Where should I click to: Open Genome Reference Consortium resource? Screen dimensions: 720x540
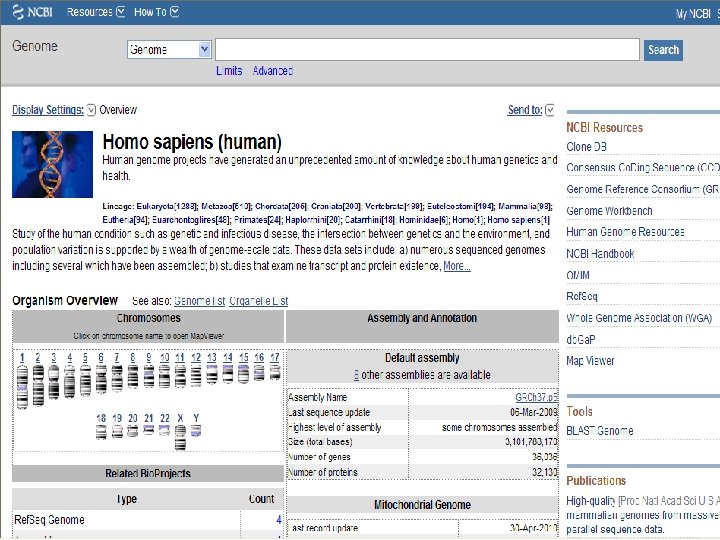coord(643,189)
